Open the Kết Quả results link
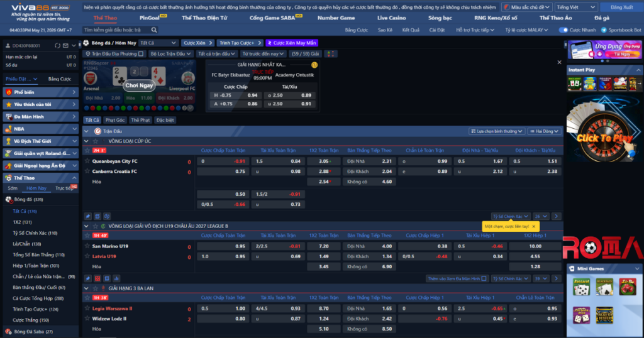This screenshot has width=644, height=338. 411,30
